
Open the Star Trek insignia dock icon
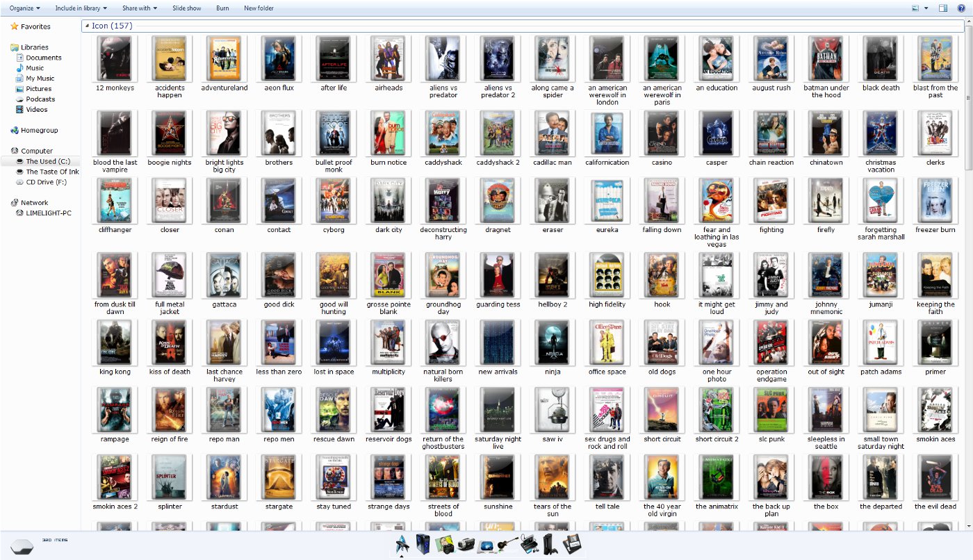[402, 544]
